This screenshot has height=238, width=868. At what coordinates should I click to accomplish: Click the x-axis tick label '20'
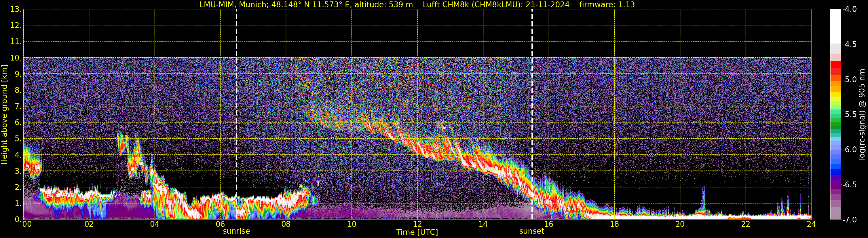tap(680, 224)
